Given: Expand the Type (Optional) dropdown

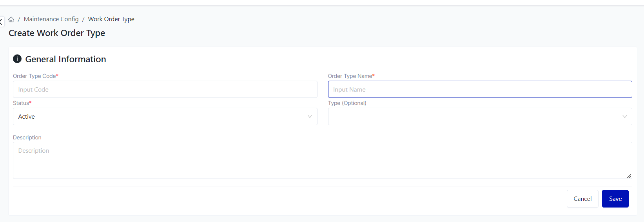Looking at the screenshot, I should 479,116.
